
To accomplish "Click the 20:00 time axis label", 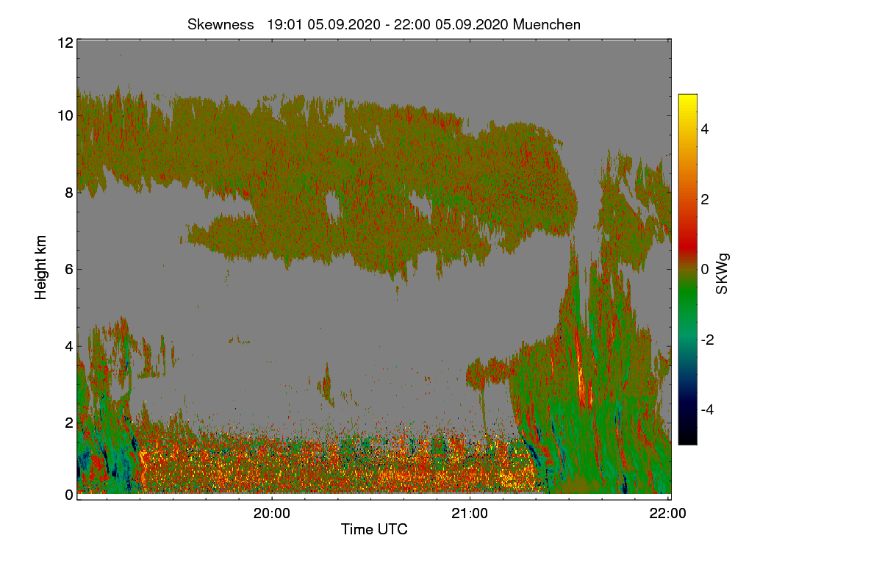I will tap(272, 514).
